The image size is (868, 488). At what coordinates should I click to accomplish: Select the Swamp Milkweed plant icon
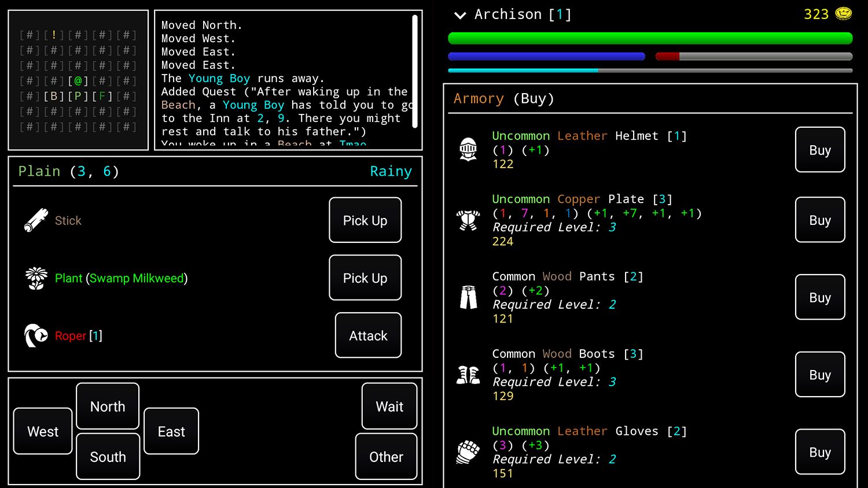35,278
